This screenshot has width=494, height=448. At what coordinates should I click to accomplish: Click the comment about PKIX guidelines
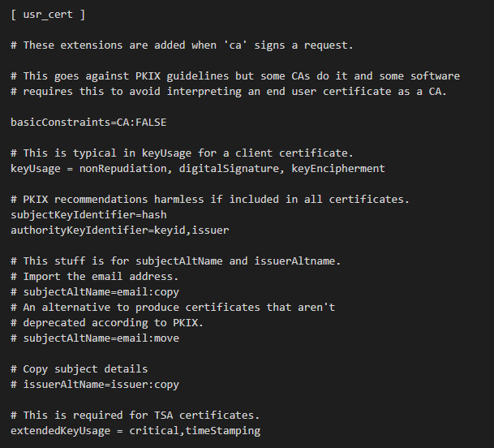tap(235, 76)
